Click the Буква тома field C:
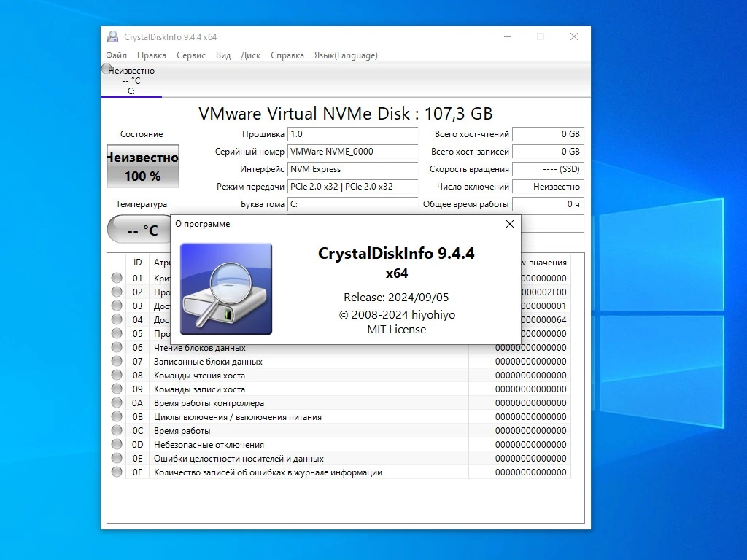 tap(352, 204)
